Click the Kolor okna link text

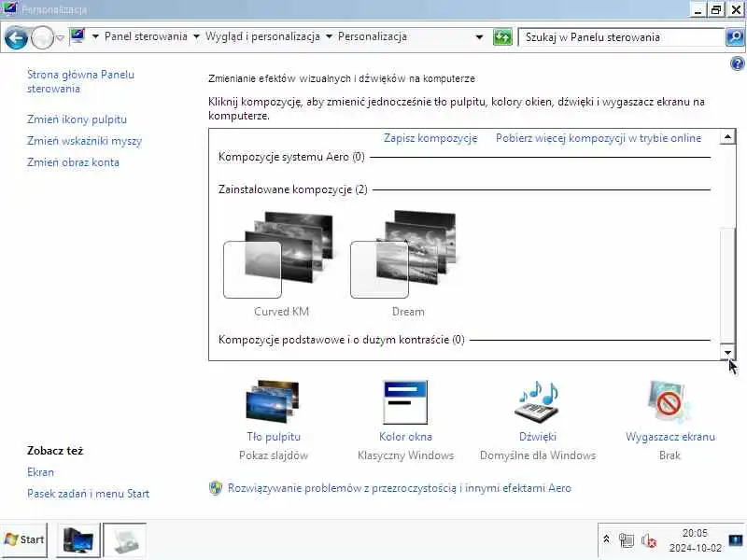405,437
